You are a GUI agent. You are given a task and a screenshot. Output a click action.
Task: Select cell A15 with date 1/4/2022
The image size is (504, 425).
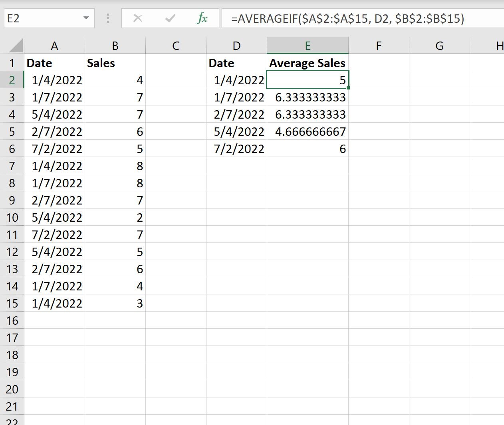point(54,303)
